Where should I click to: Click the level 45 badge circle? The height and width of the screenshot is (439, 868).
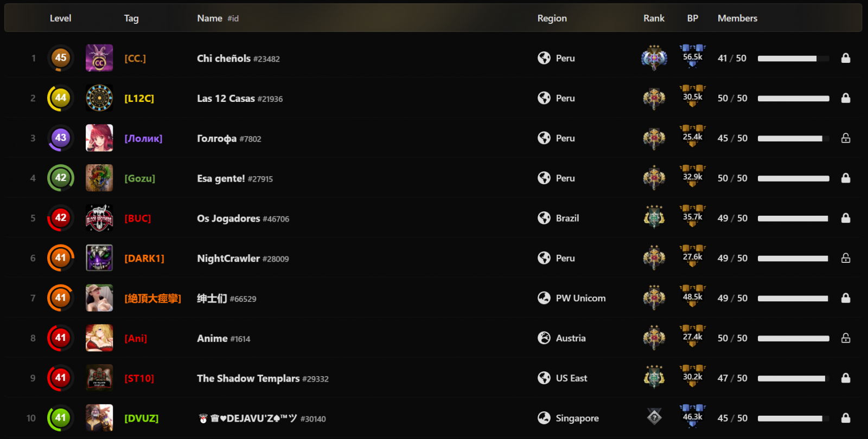(x=61, y=58)
